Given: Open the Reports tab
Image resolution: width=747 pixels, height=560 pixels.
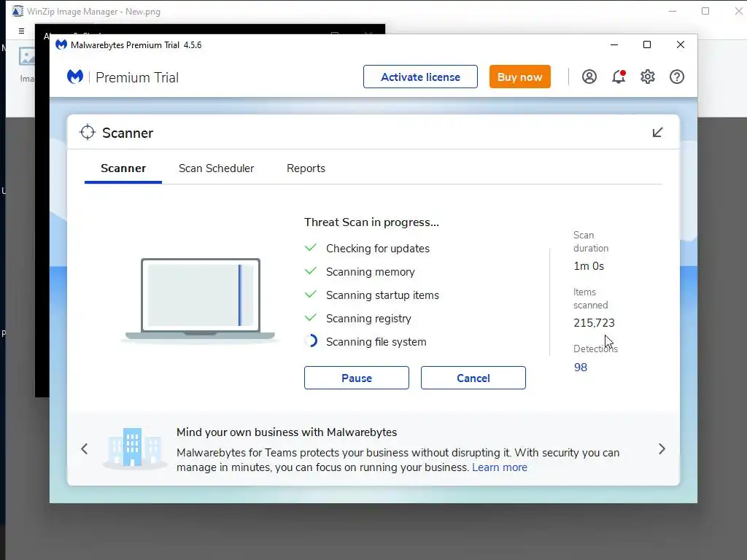Looking at the screenshot, I should click(306, 168).
